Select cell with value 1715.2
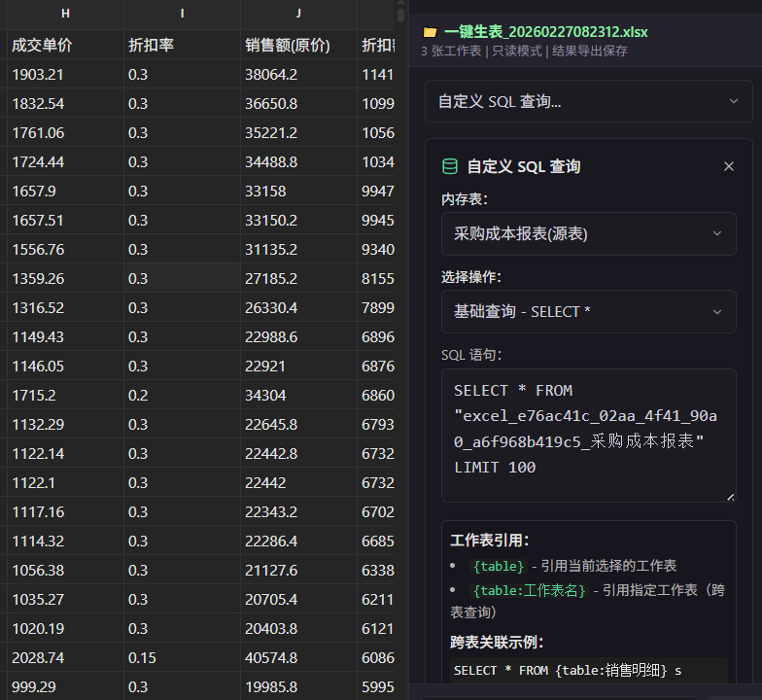 click(66, 395)
